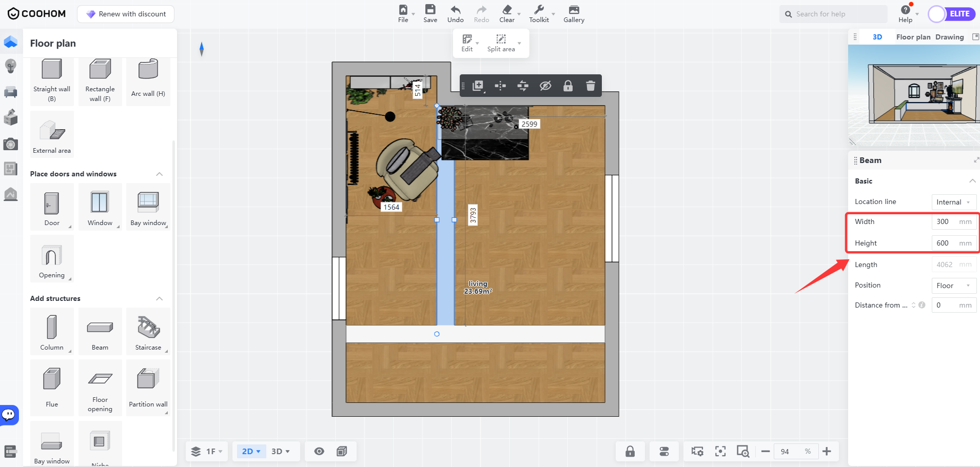Collapse the Place doors and windows section
980x467 pixels.
tap(160, 174)
